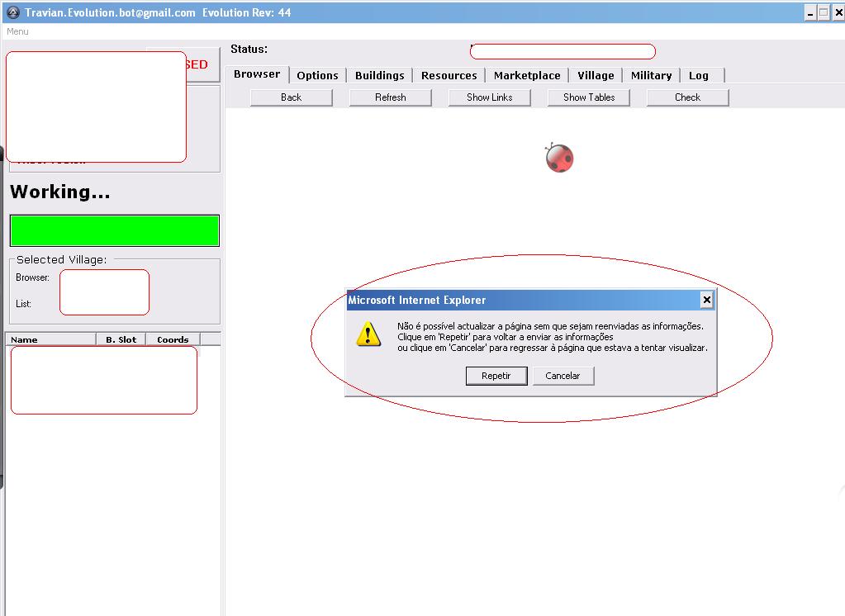Image resolution: width=845 pixels, height=616 pixels.
Task: Sort by the Name column header
Action: (x=50, y=339)
